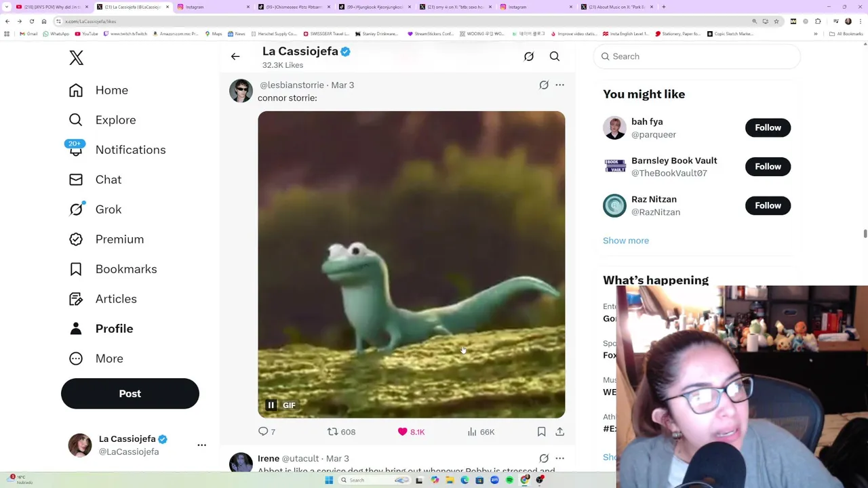Open more options on lesbianstorrie post
Screen dimensions: 868x488
[559, 85]
